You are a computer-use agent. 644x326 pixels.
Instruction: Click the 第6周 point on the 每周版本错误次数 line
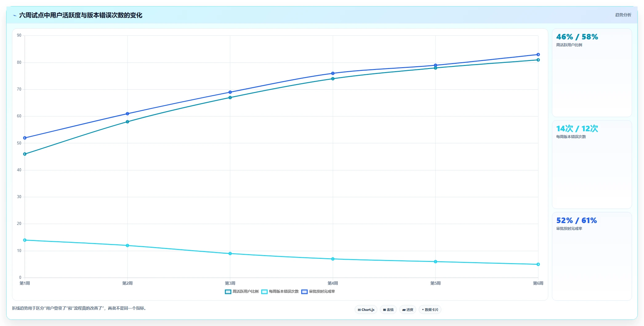pos(538,264)
